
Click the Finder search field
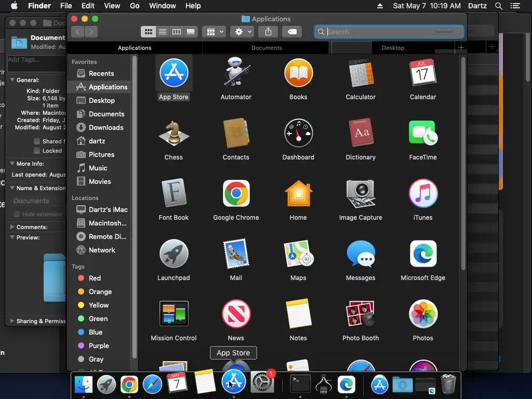point(389,32)
